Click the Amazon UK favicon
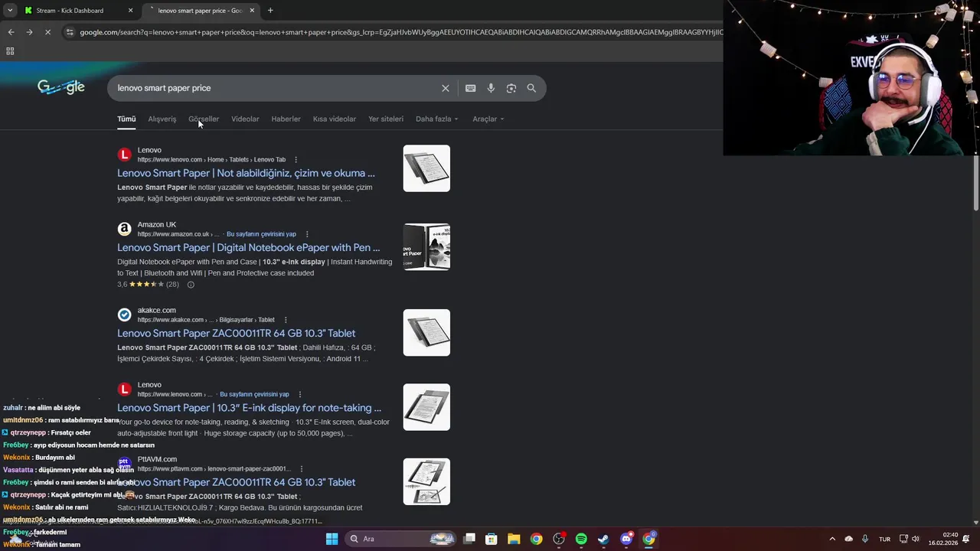This screenshot has height=551, width=980. point(124,229)
